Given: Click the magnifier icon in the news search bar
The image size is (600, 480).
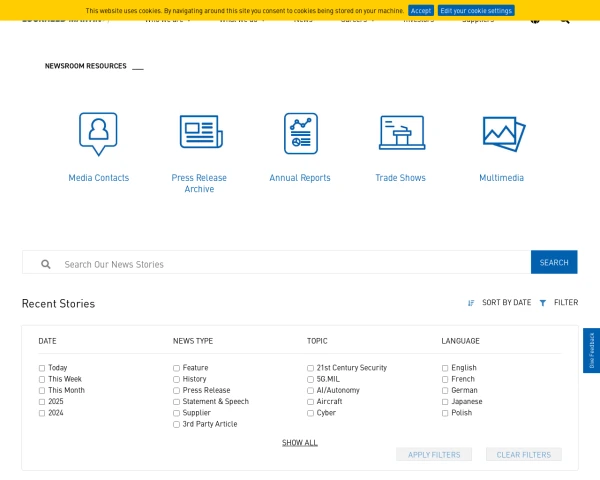Looking at the screenshot, I should click(x=46, y=264).
